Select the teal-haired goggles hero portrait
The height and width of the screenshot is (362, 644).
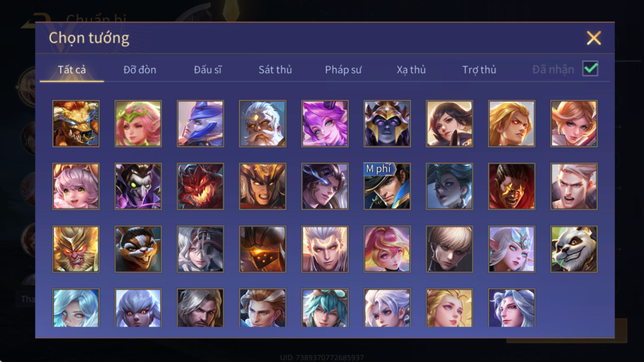[325, 308]
